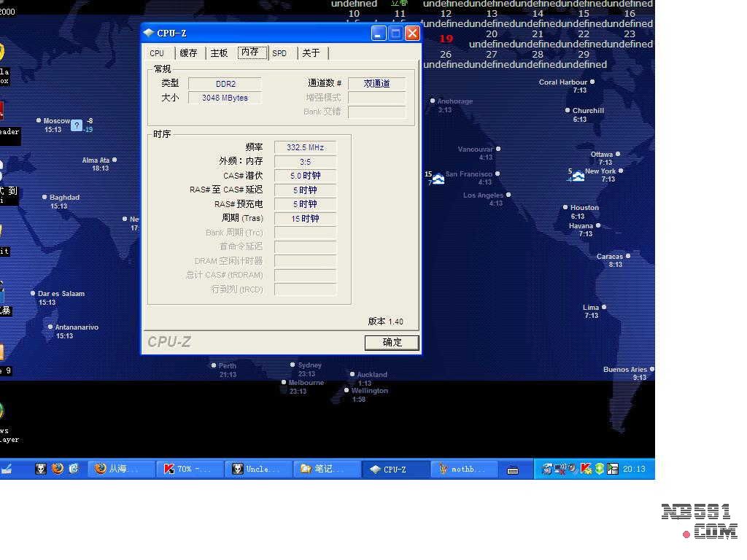Viewport: 747px width, 560px height.
Task: Click the San Francisco weather cloud icon
Action: coord(438,179)
